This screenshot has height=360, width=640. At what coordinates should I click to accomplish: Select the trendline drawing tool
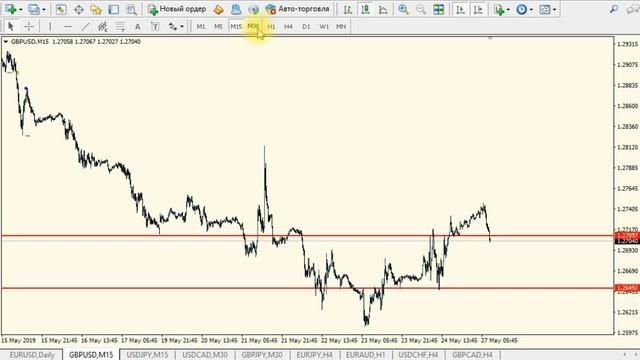tap(85, 27)
